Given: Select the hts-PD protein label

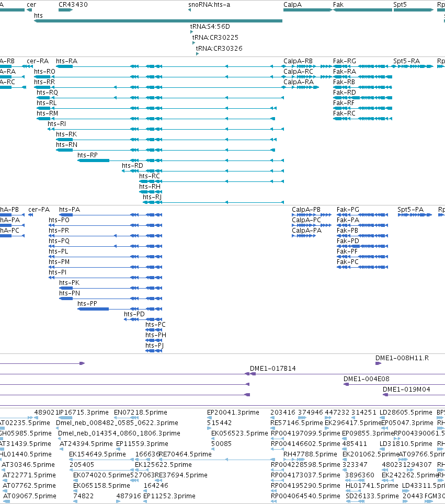Looking at the screenshot, I should click(134, 314).
